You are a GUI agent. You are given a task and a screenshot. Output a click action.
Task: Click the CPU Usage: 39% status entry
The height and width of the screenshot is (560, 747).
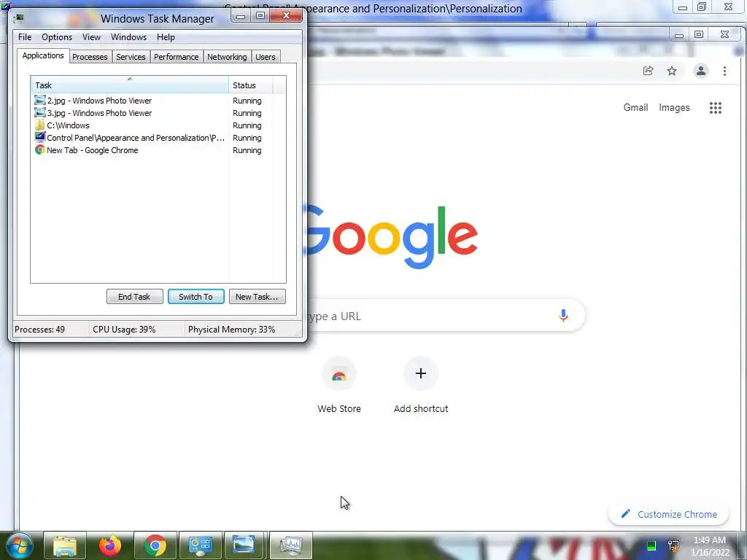tap(124, 330)
